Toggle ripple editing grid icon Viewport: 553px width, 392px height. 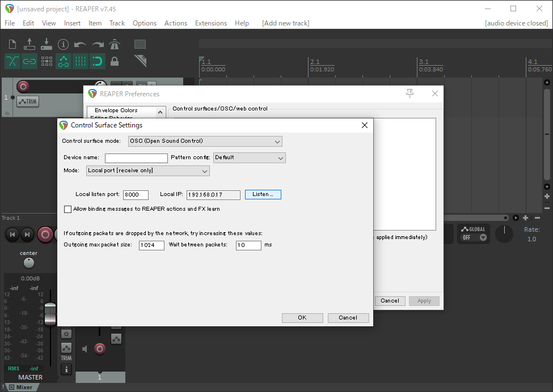[x=47, y=62]
